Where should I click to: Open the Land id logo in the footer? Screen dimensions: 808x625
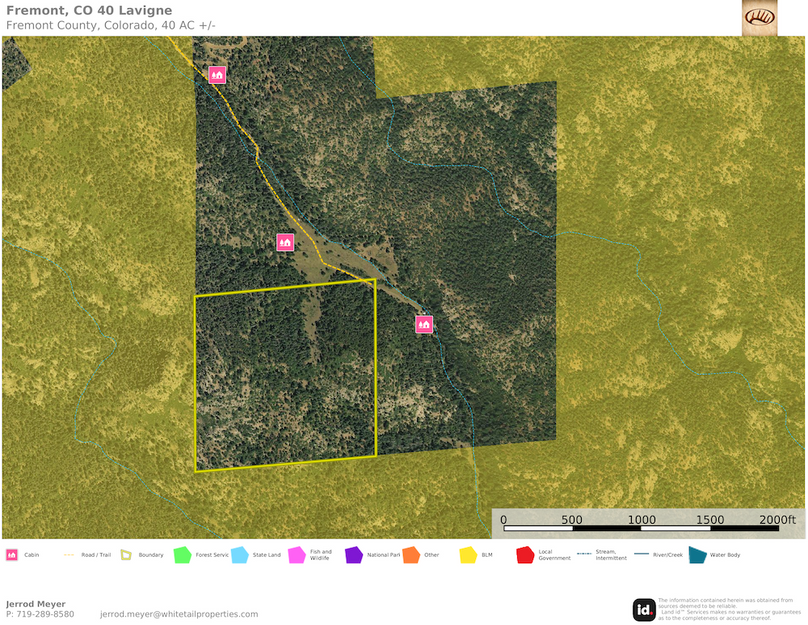pyautogui.click(x=644, y=609)
